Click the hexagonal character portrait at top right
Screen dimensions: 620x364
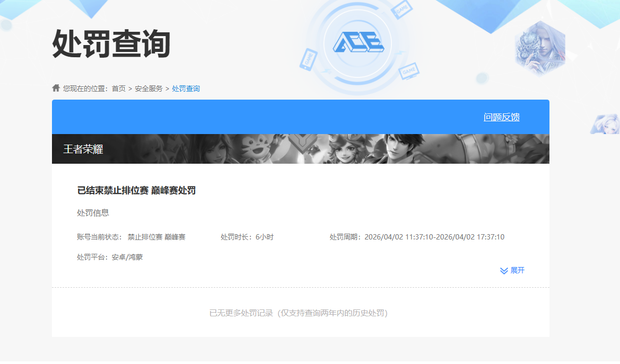coord(540,49)
